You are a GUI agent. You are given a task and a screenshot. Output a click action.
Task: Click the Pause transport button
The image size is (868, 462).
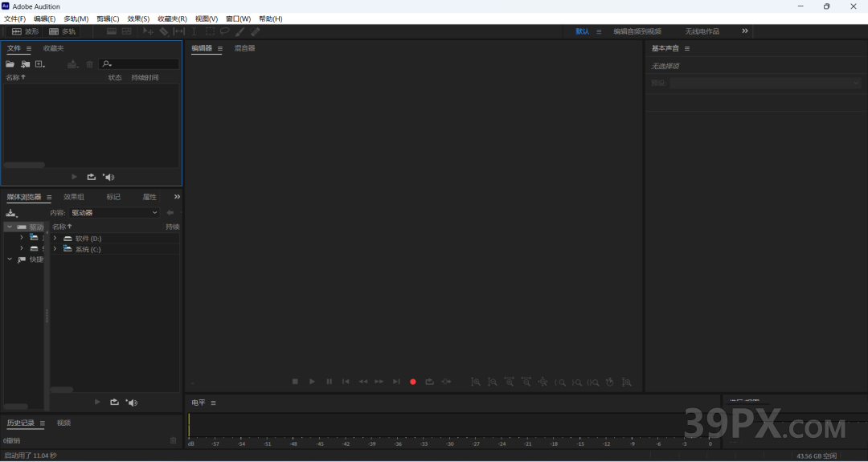[x=330, y=382]
